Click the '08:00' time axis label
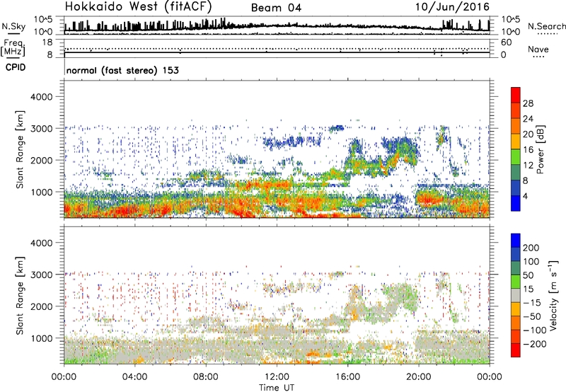566x392 pixels. pyautogui.click(x=205, y=377)
